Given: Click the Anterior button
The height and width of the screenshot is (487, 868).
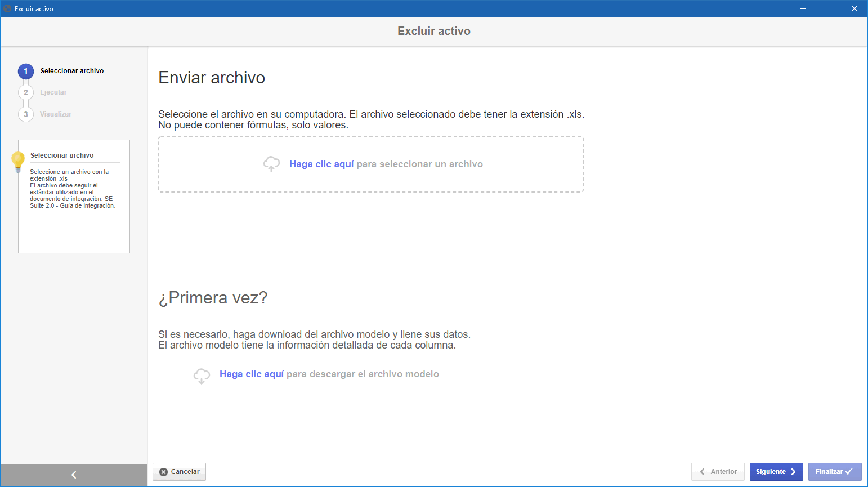Looking at the screenshot, I should pyautogui.click(x=718, y=472).
